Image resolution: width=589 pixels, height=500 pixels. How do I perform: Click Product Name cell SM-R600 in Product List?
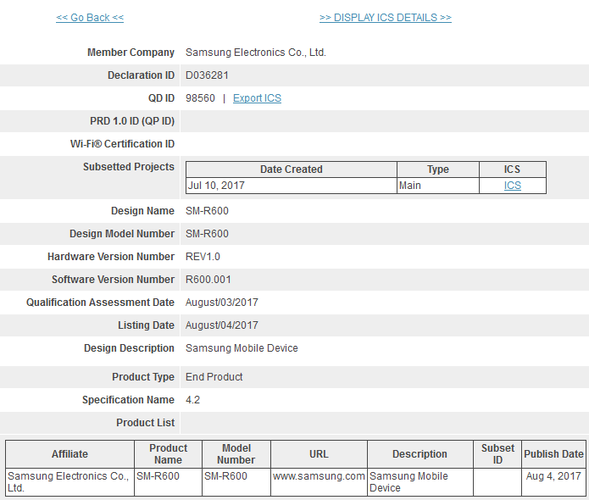click(x=168, y=482)
